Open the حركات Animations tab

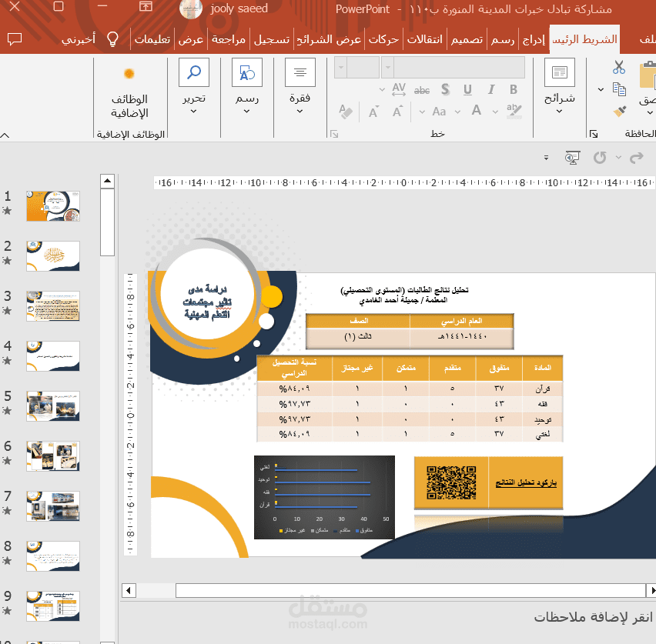pyautogui.click(x=383, y=39)
